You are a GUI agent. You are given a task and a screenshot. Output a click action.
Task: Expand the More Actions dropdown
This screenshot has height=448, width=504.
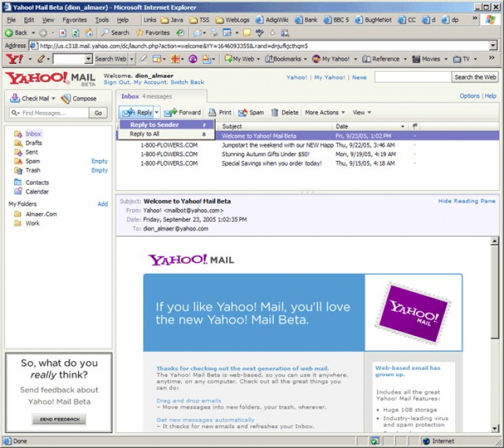(343, 112)
